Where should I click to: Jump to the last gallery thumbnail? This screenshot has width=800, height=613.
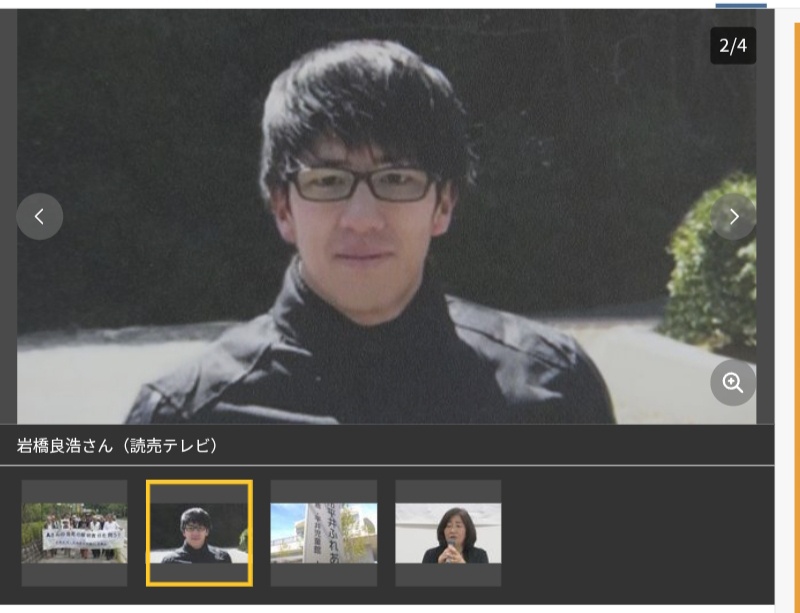[448, 533]
